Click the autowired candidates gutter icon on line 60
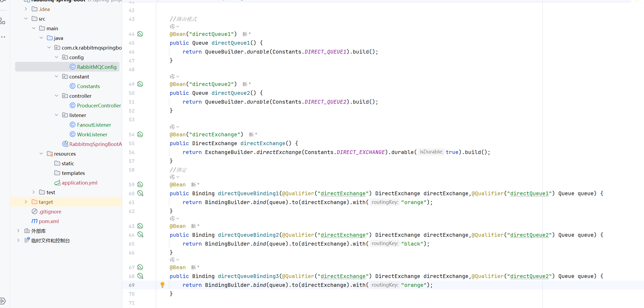The height and width of the screenshot is (308, 644). pyautogui.click(x=140, y=193)
